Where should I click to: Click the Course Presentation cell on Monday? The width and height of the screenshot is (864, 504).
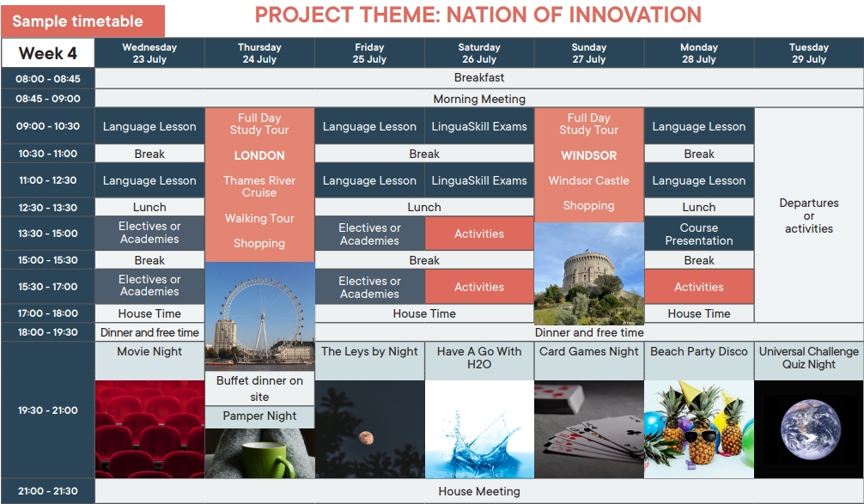coord(699,234)
